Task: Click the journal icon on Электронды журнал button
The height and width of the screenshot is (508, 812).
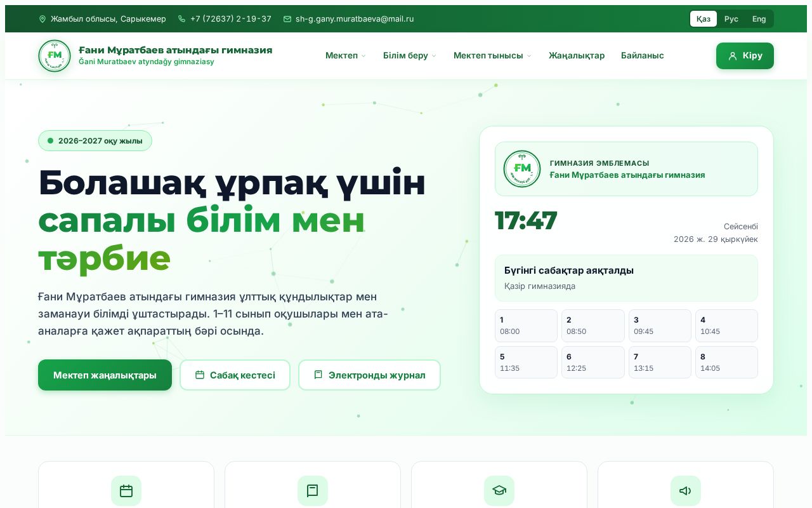Action: (318, 375)
